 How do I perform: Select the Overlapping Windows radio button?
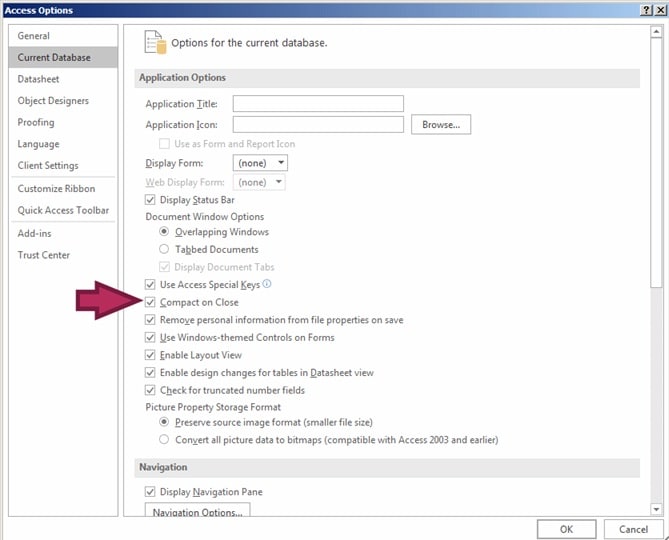(x=164, y=232)
